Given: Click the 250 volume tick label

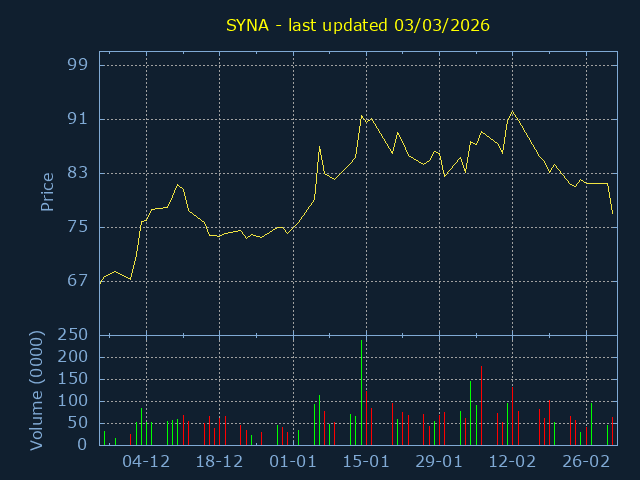Looking at the screenshot, I should pyautogui.click(x=71, y=335).
